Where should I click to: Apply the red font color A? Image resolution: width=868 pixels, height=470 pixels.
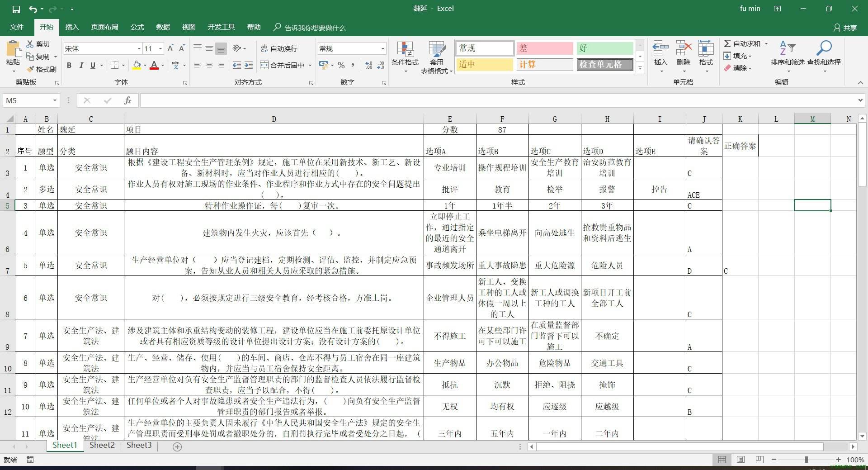154,65
